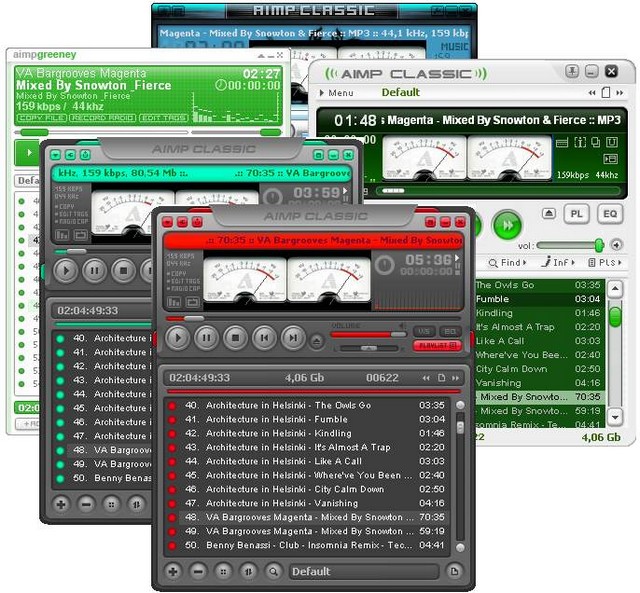The width and height of the screenshot is (640, 593).
Task: Click the pause button in teal AIMP window
Action: pos(94,271)
